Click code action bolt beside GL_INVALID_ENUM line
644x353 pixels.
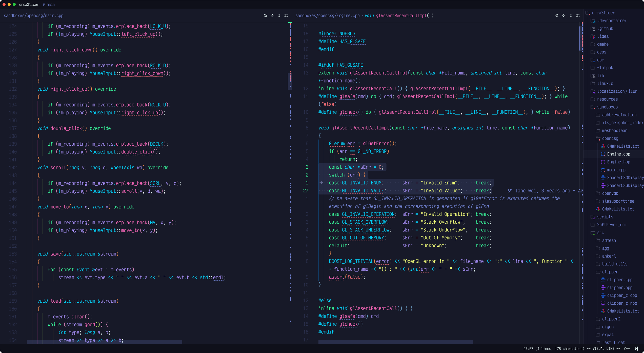click(x=321, y=183)
